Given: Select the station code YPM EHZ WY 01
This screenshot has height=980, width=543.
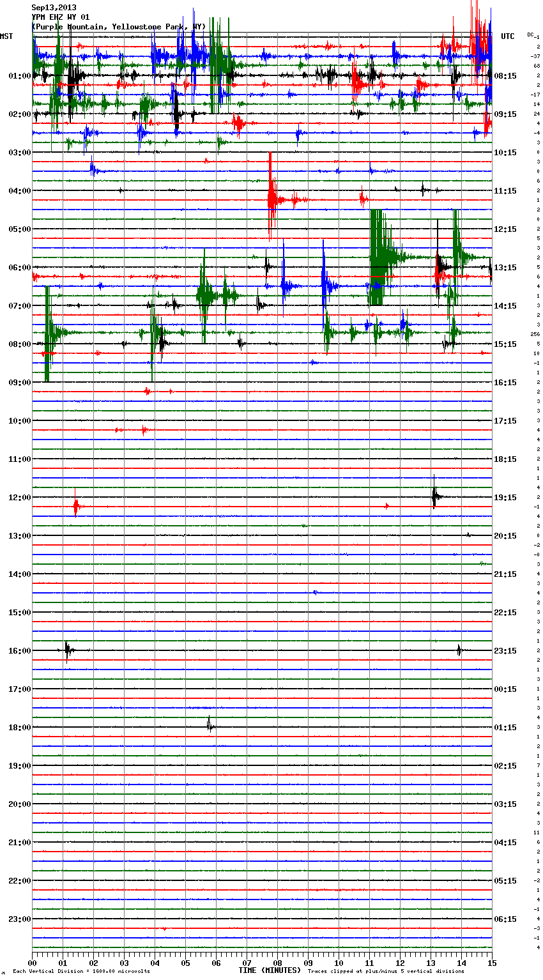Looking at the screenshot, I should click(x=61, y=17).
